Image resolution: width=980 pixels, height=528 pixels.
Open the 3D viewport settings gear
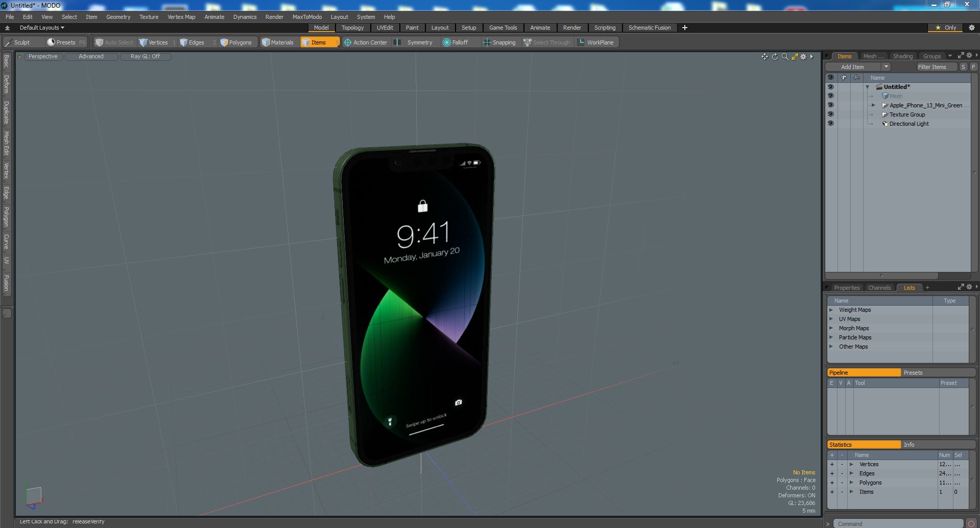click(803, 57)
